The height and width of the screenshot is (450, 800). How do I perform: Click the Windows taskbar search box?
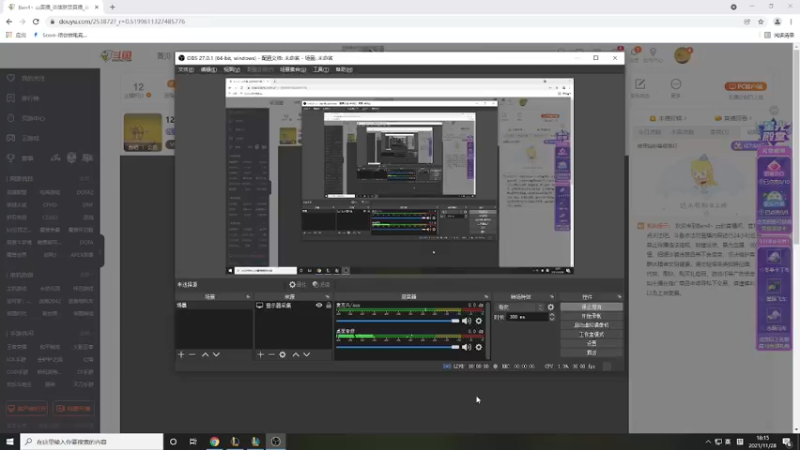point(90,441)
